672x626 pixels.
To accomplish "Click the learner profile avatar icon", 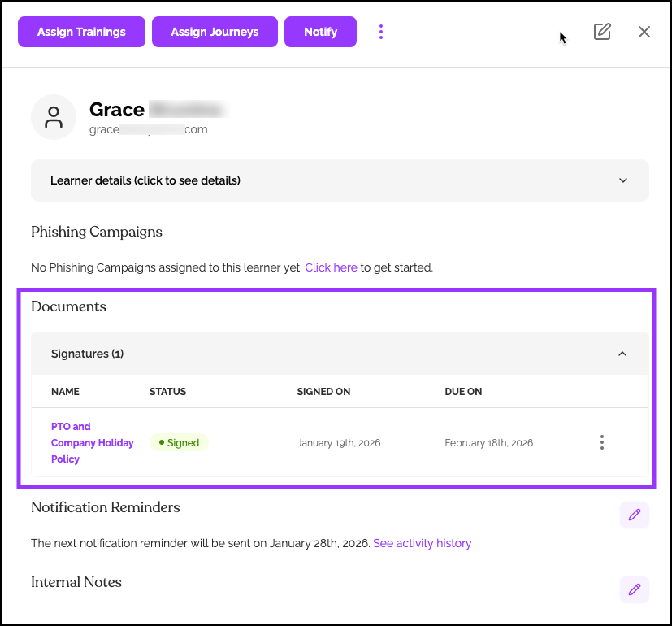I will [x=54, y=117].
